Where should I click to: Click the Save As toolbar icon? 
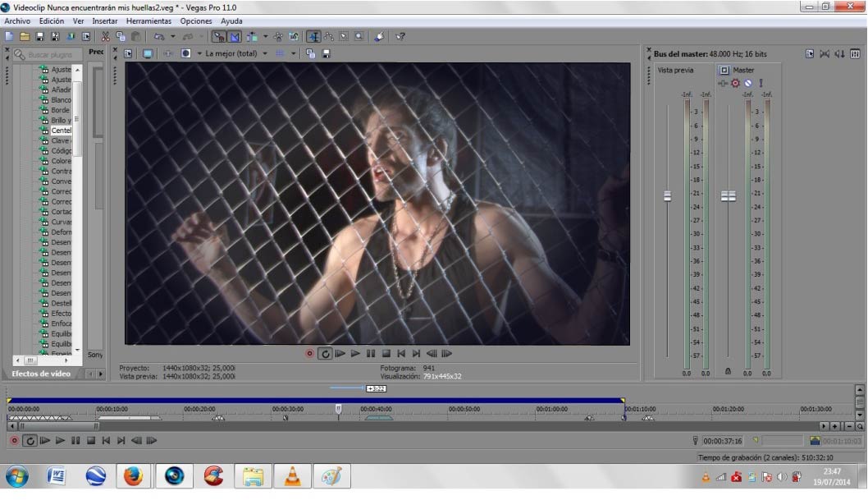55,37
